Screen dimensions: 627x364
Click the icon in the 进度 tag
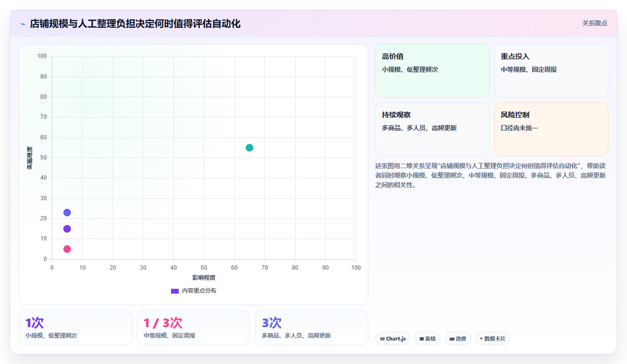click(452, 339)
